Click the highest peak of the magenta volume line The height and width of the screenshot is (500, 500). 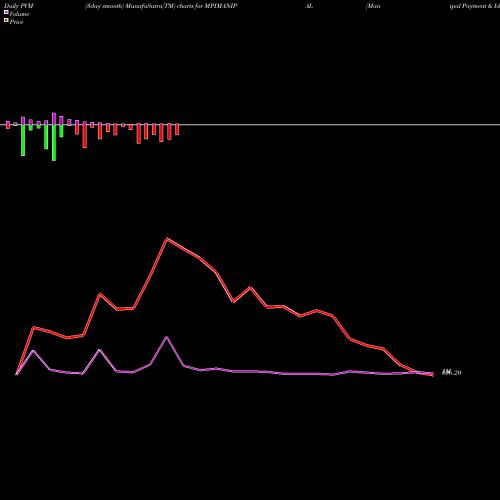[x=167, y=337]
